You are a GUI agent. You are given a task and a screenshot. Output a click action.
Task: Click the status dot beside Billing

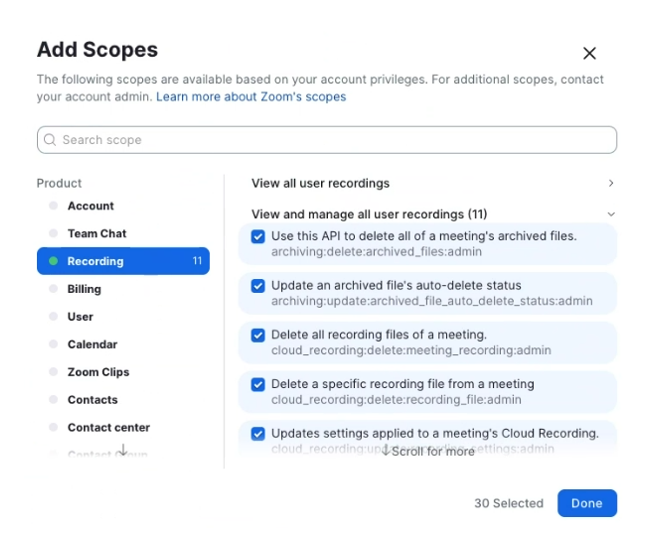53,289
